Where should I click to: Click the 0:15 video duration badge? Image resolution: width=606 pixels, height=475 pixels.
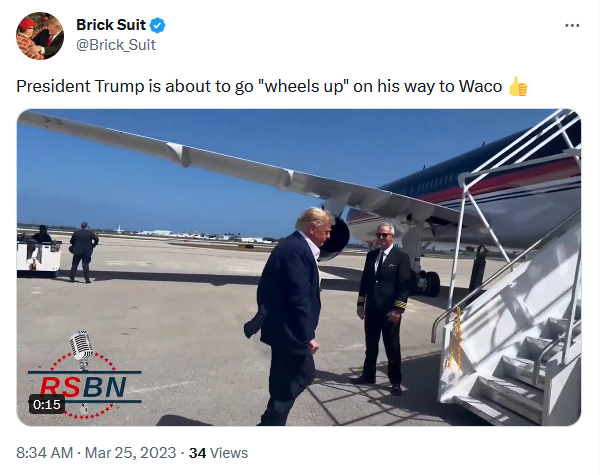tap(47, 405)
